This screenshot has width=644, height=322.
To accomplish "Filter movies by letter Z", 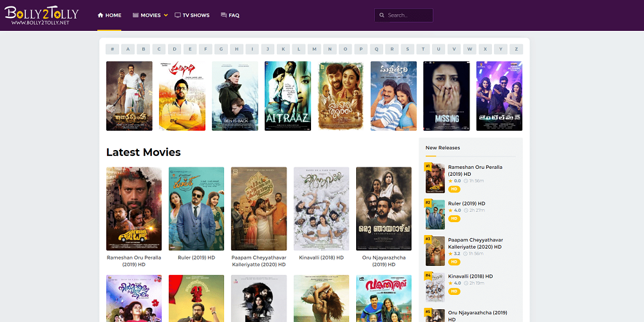I will click(x=516, y=50).
